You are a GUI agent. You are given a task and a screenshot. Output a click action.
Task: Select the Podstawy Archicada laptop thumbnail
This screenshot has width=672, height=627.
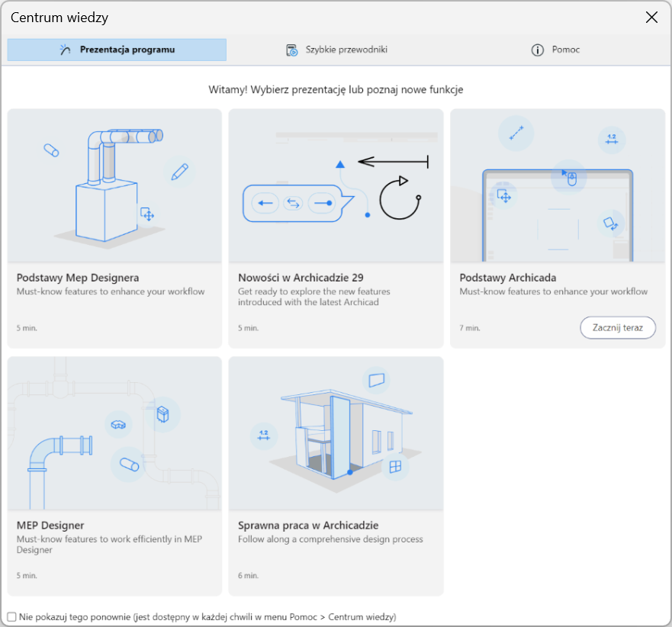(x=557, y=185)
